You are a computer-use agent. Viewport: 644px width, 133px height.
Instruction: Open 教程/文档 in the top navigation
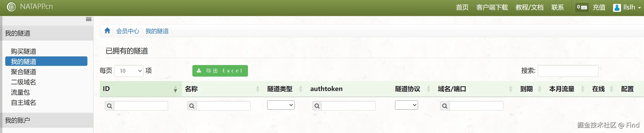[529, 7]
